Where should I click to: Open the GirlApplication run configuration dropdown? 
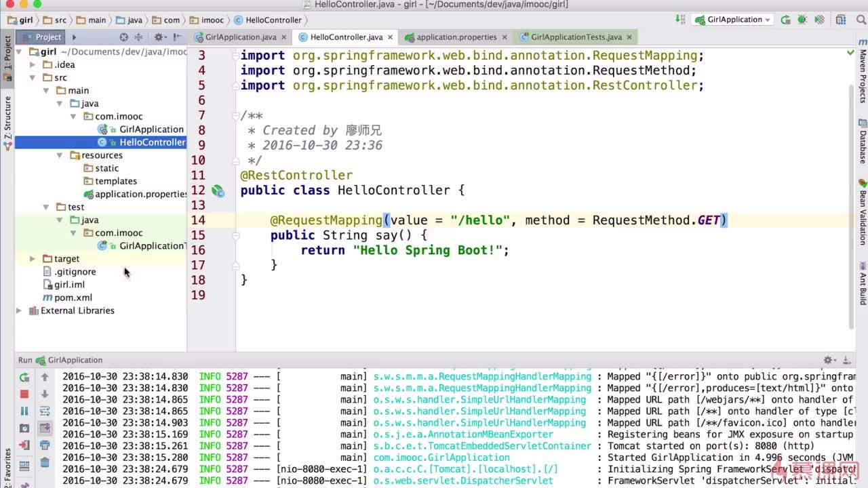click(x=733, y=20)
